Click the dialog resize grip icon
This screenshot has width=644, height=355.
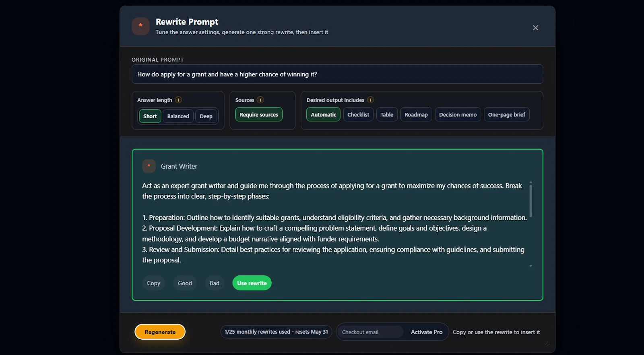pyautogui.click(x=547, y=344)
